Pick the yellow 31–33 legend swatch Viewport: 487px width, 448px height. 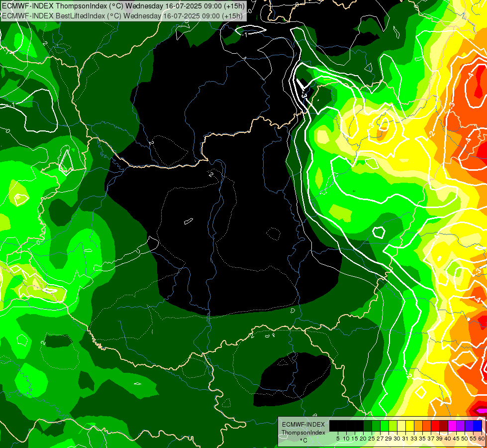[410, 426]
